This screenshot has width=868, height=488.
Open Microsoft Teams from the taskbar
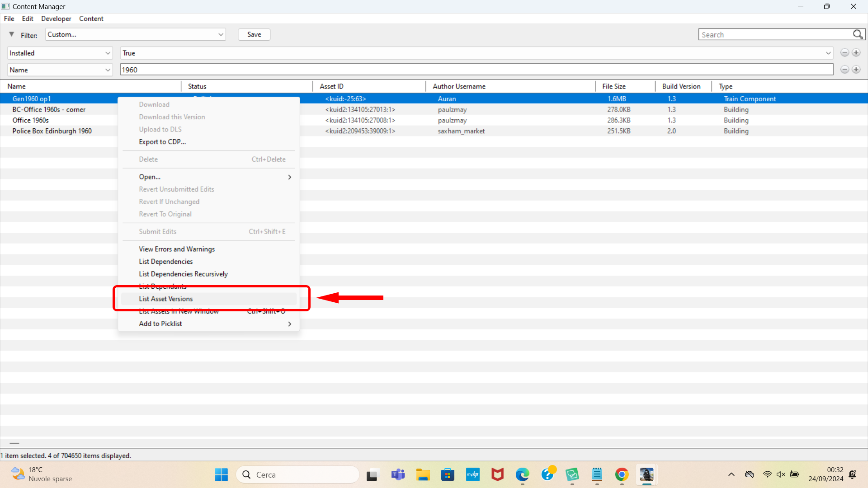click(398, 474)
